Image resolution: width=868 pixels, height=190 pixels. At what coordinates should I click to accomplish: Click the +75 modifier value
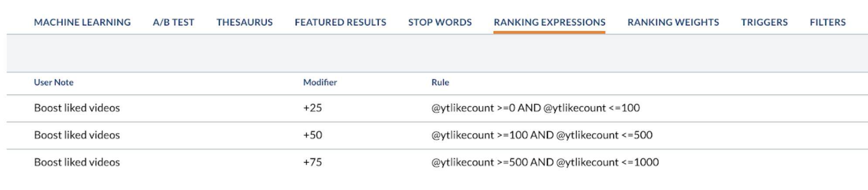(313, 162)
